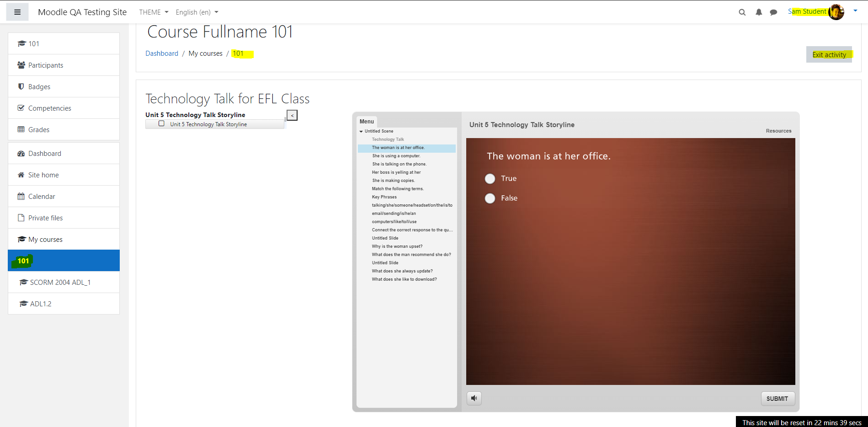Select the email/sending/is/he/an slide
This screenshot has height=427, width=868.
[394, 213]
